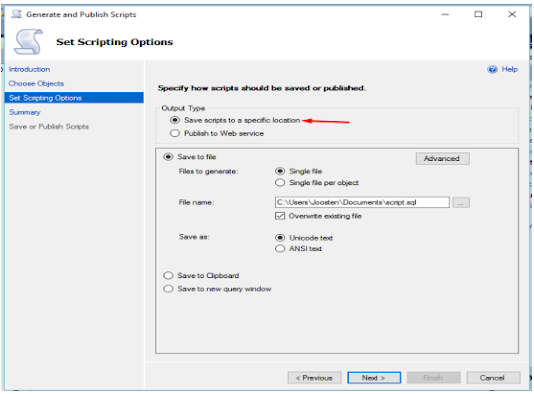Click the Next button
The width and height of the screenshot is (534, 394).
374,378
